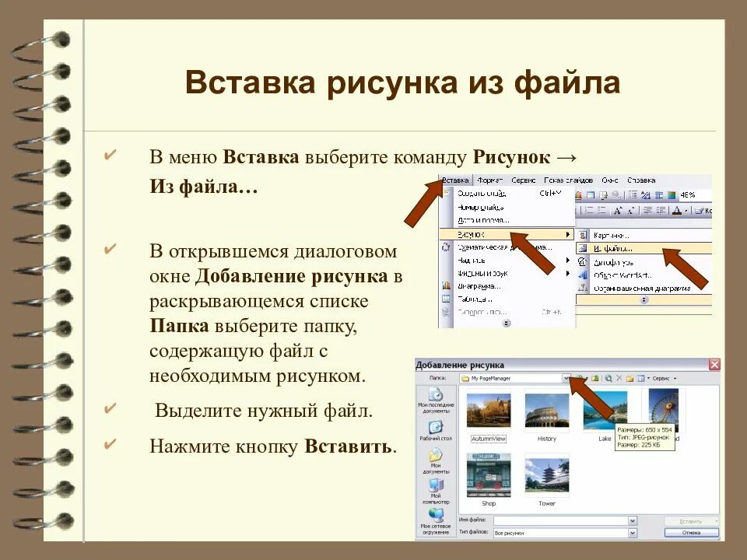
Task: Select the Tower picture thumbnail
Action: (x=547, y=475)
